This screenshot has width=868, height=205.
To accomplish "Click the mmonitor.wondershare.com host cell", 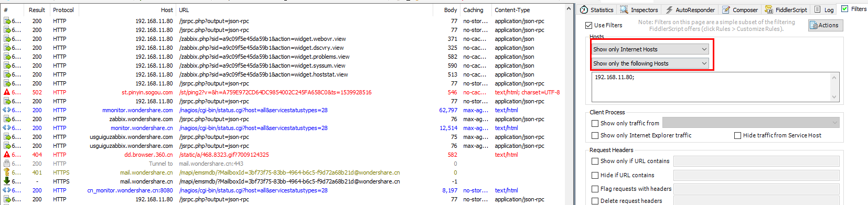I will [137, 110].
